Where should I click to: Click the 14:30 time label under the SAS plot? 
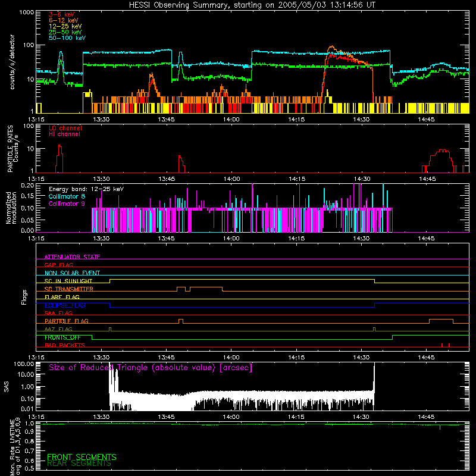click(x=361, y=417)
